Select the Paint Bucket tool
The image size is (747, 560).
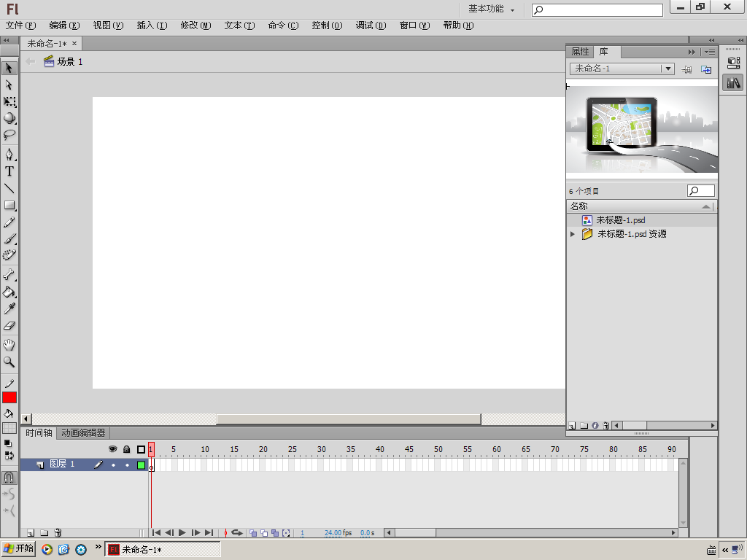(x=9, y=292)
